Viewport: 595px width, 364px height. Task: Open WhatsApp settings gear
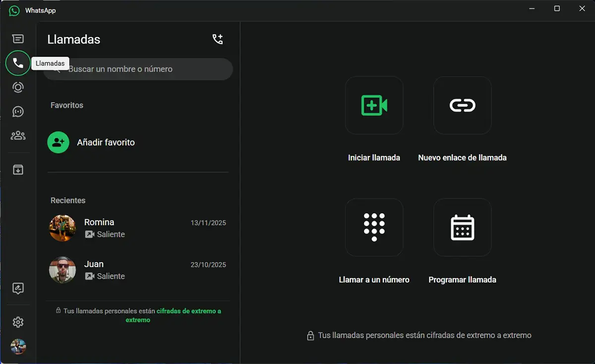(18, 322)
